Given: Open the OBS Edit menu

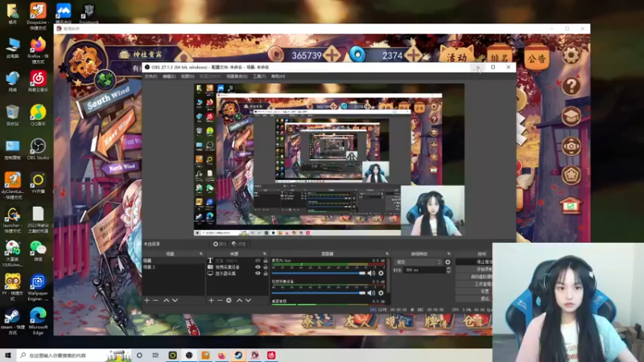Looking at the screenshot, I should point(169,76).
